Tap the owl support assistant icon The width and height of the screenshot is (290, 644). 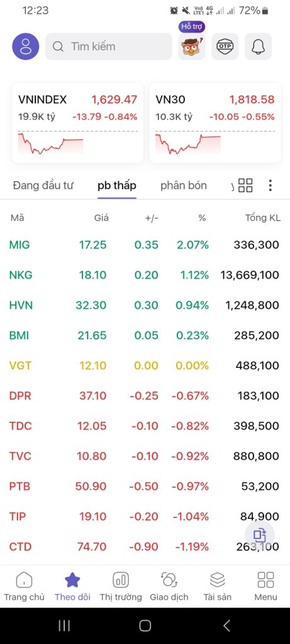pos(192,47)
